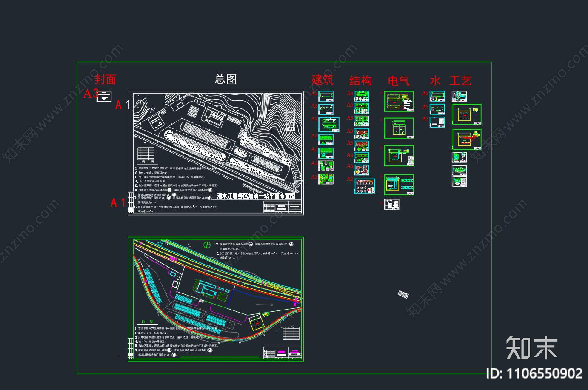This screenshot has width=588, height=390.
Task: Open the first large green-framed 工艺 drawing
Action: click(x=467, y=114)
